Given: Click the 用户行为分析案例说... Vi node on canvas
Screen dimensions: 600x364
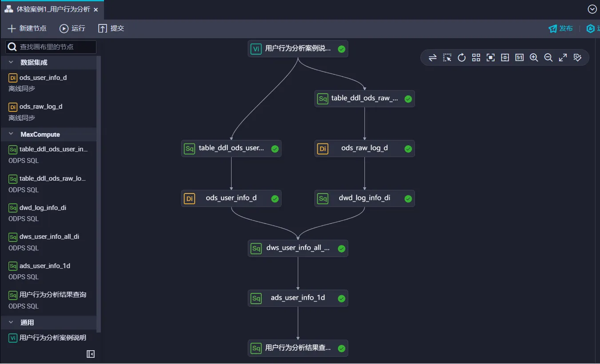Looking at the screenshot, I should [x=298, y=49].
